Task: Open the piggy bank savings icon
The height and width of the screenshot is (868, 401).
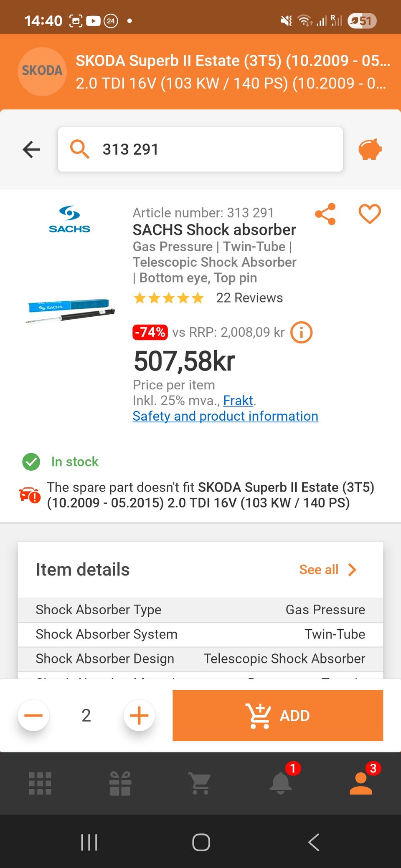Action: coord(370,149)
